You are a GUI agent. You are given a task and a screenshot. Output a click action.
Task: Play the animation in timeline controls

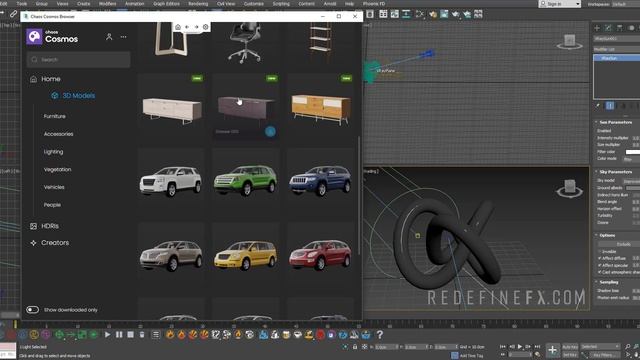tap(520, 347)
